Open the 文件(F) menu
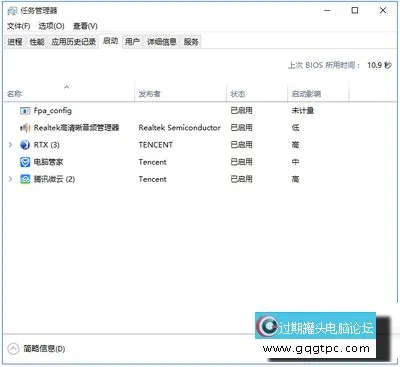Image resolution: width=400 pixels, height=367 pixels. [19, 26]
